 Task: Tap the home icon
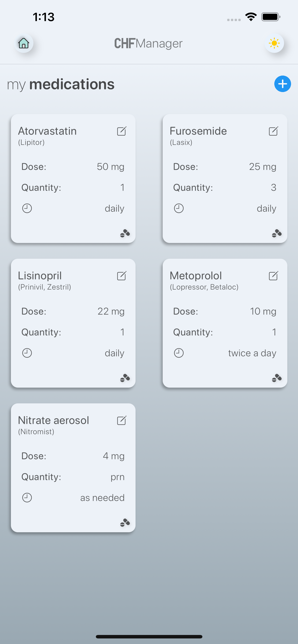(24, 43)
